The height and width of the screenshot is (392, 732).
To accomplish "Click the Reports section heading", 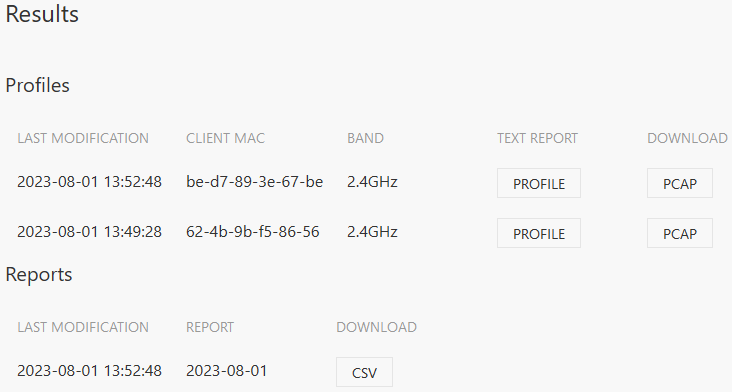I will (39, 274).
